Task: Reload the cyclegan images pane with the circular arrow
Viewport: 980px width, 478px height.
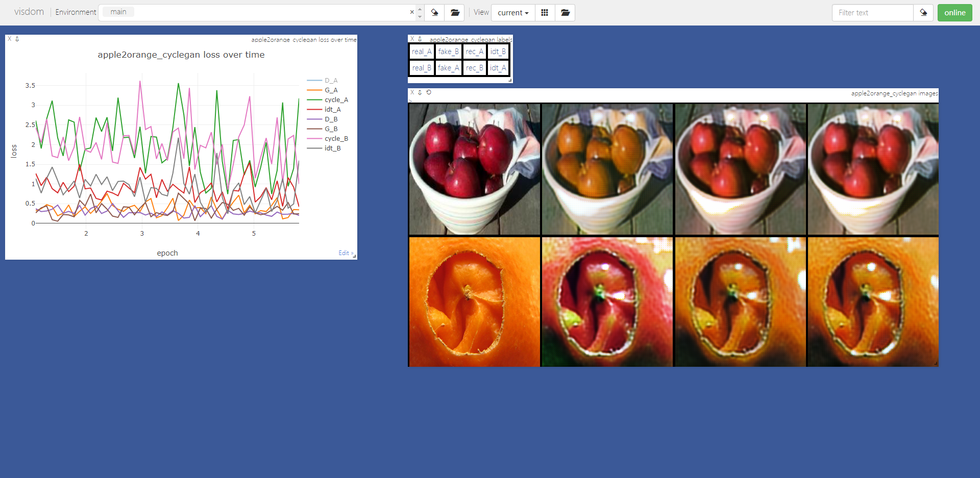Action: 429,92
